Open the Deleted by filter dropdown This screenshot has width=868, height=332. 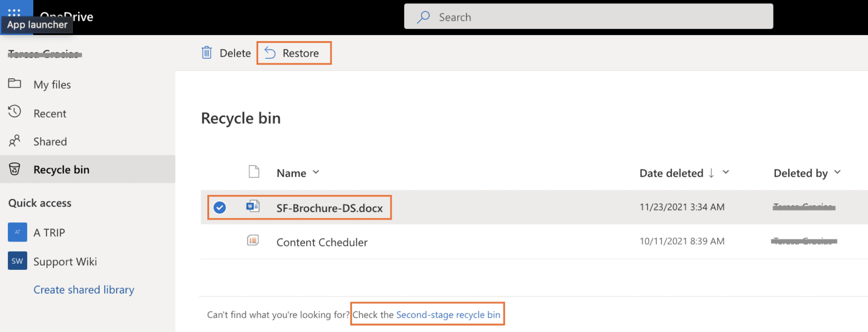837,173
